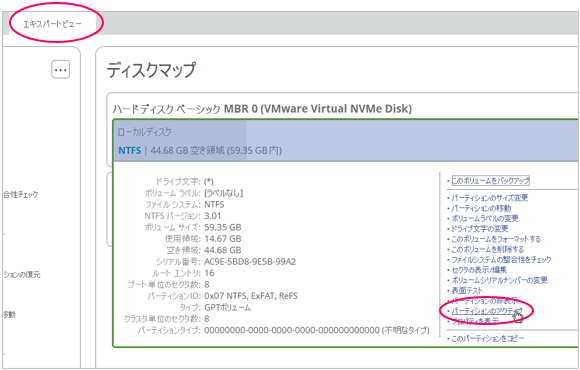Select このボリュームをフォーマットする link
This screenshot has width=580, height=370.
496,239
